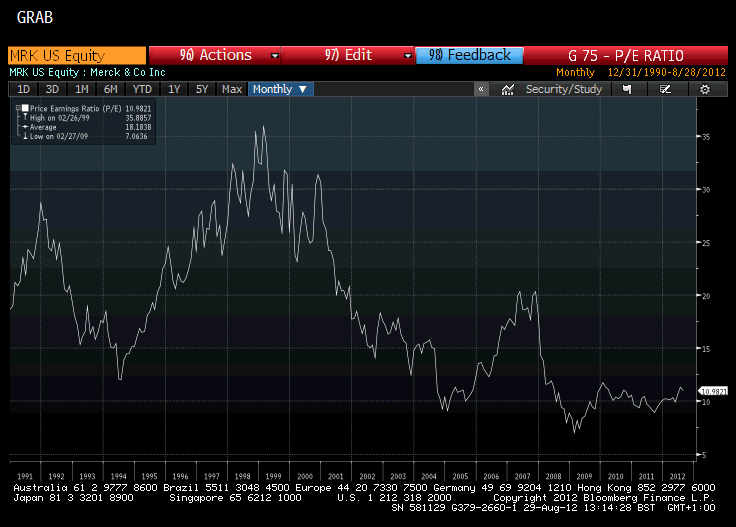Select the Max range tab
The width and height of the screenshot is (736, 527).
[232, 89]
